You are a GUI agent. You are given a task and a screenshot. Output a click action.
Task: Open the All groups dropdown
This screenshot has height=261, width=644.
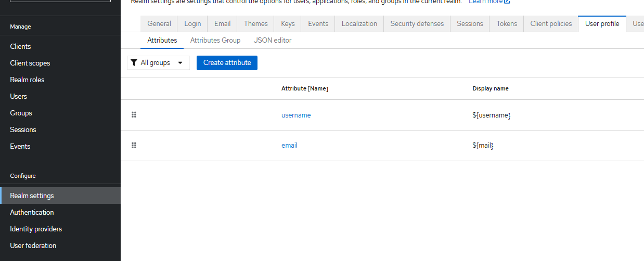159,63
